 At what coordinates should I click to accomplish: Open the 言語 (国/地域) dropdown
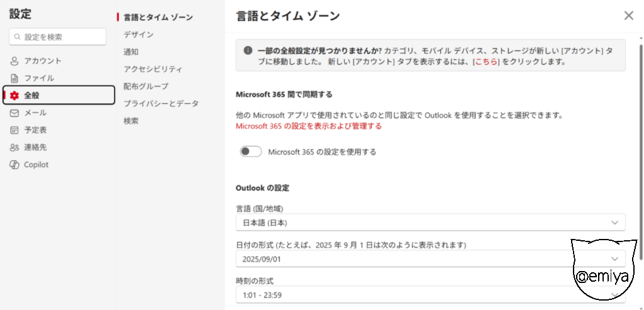430,223
